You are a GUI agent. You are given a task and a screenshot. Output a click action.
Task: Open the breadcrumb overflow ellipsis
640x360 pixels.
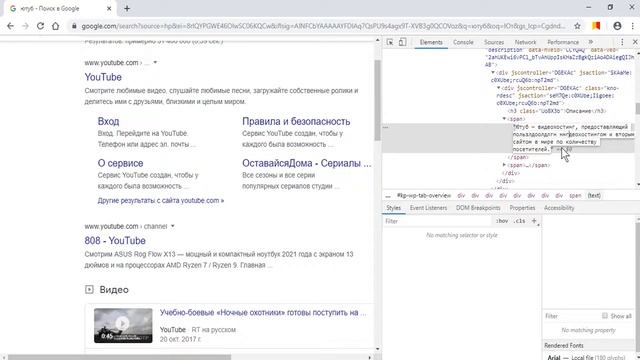click(388, 196)
